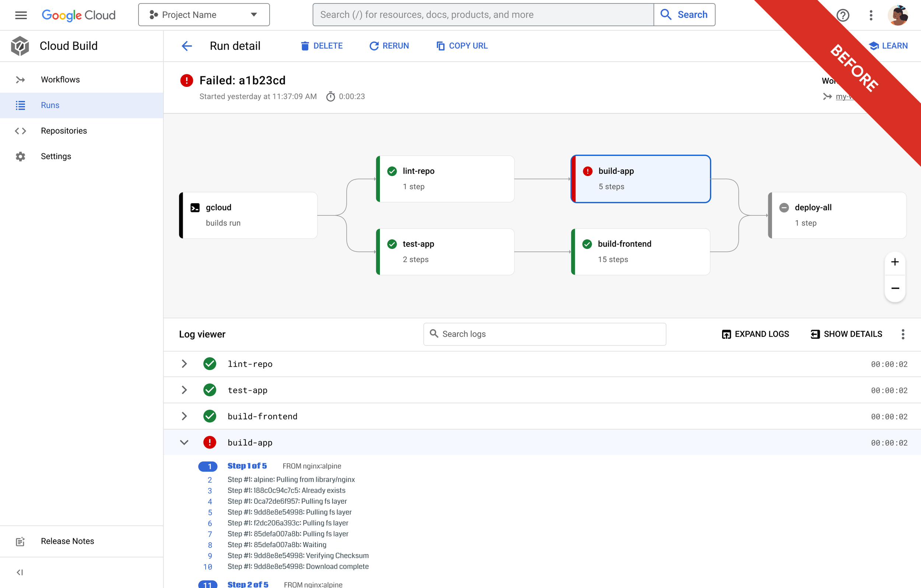Toggle SHOW DETAILS in the log viewer

pos(846,334)
